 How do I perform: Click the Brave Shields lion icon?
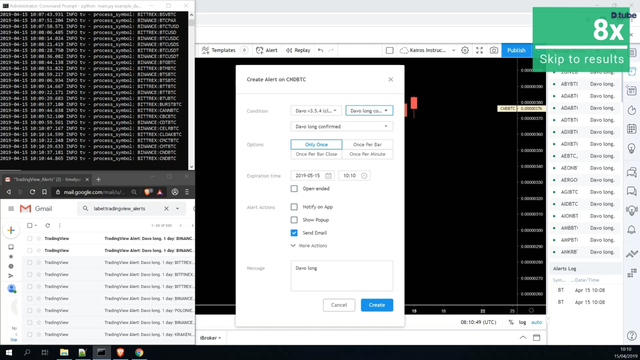pos(148,192)
